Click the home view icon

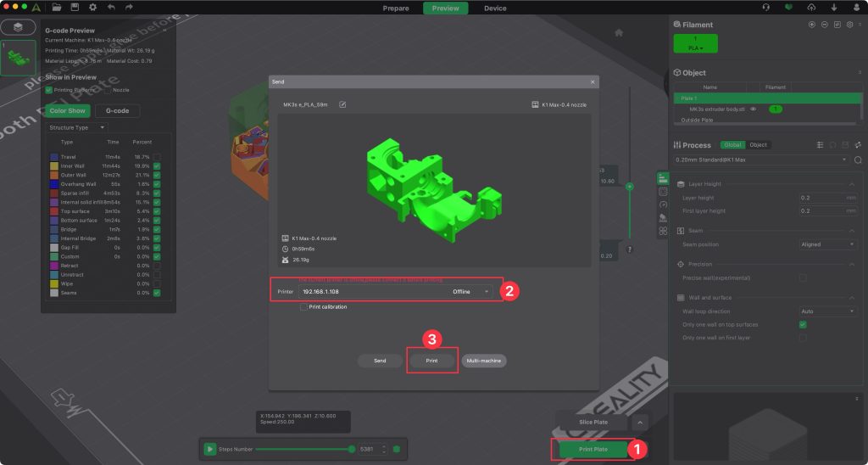619,32
